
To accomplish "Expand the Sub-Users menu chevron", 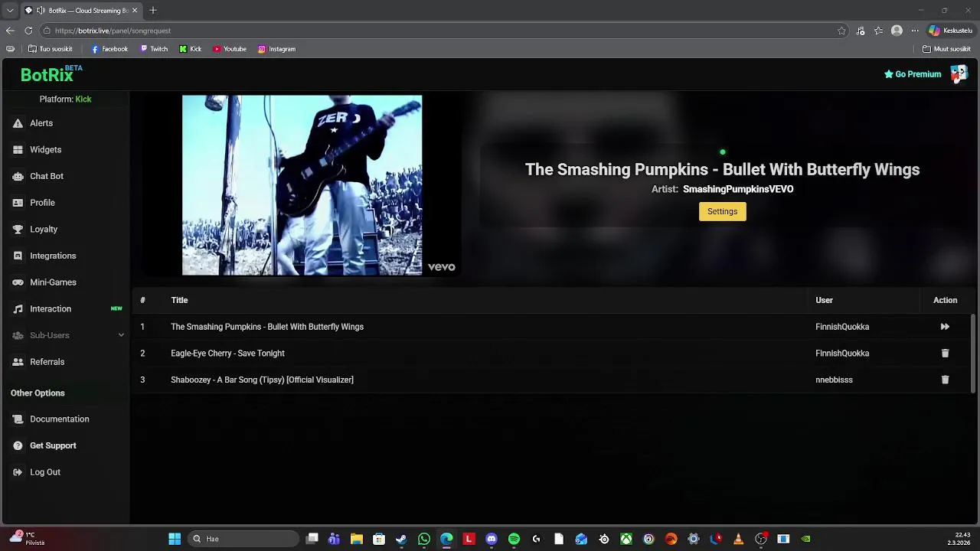I will coord(121,335).
